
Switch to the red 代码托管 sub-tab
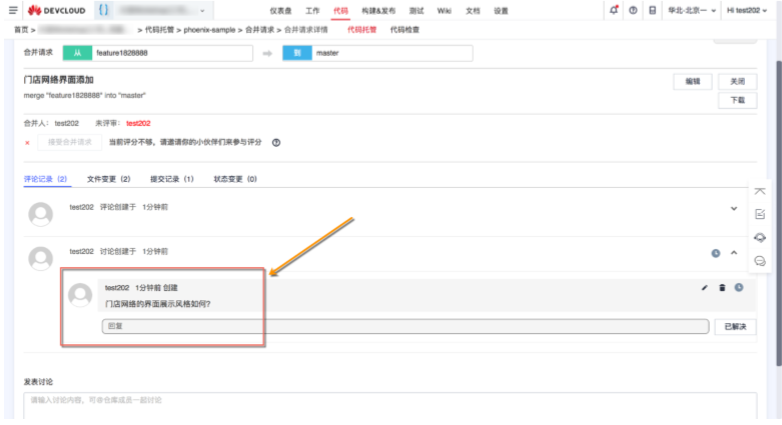(x=362, y=30)
